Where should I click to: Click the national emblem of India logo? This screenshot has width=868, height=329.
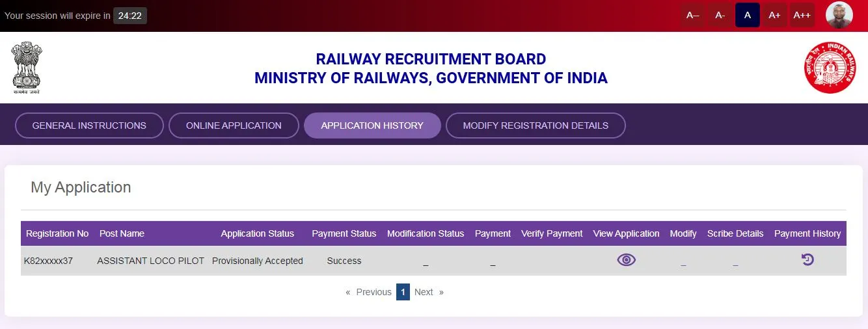click(27, 68)
